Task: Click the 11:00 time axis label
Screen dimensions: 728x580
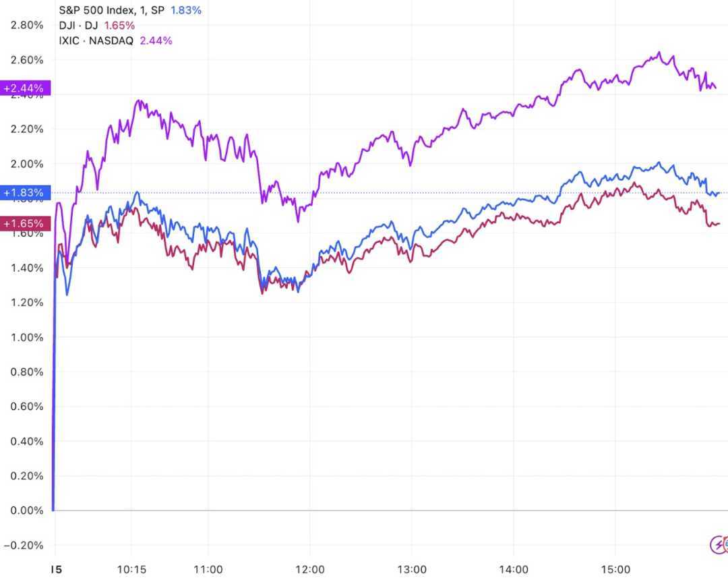Action: (x=208, y=569)
